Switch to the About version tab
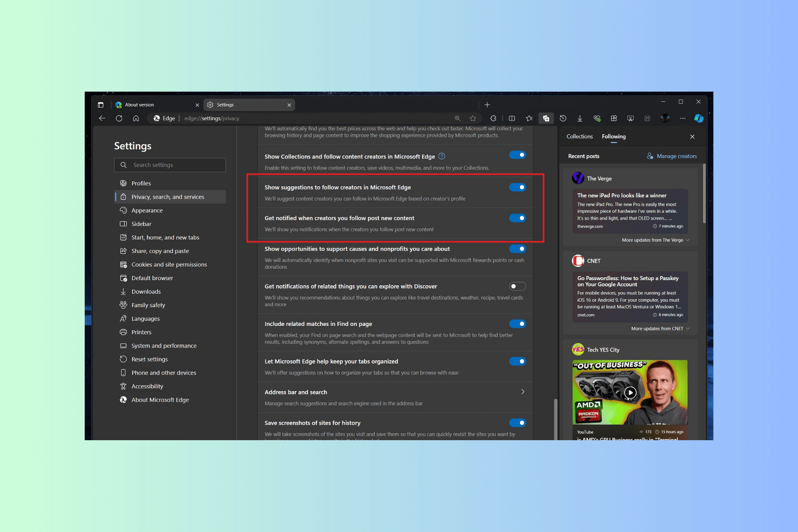 157,105
